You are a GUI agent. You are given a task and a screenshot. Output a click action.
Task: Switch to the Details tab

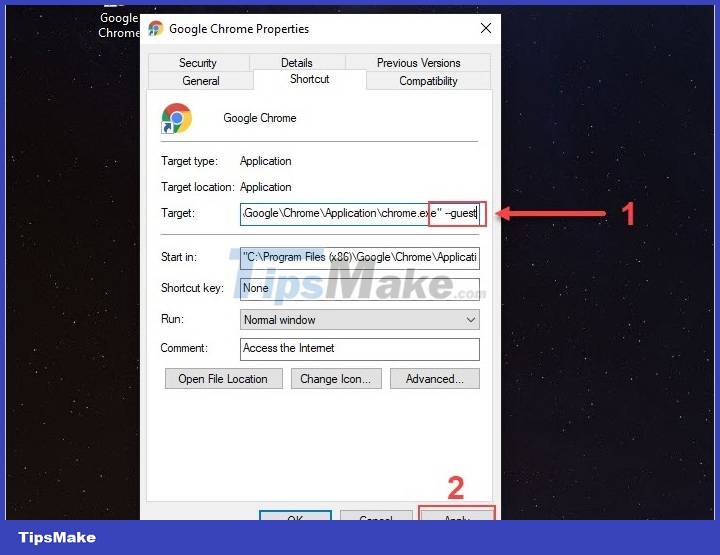[x=297, y=63]
